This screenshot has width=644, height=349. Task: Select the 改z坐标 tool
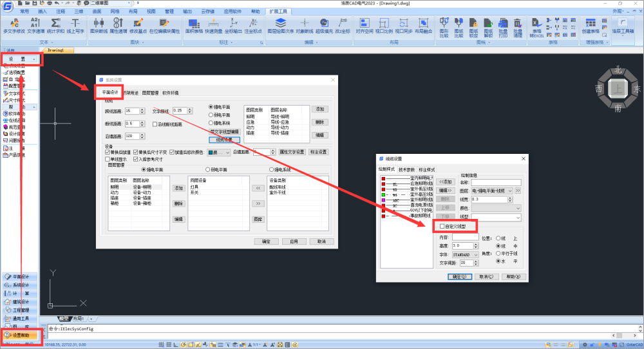343,26
